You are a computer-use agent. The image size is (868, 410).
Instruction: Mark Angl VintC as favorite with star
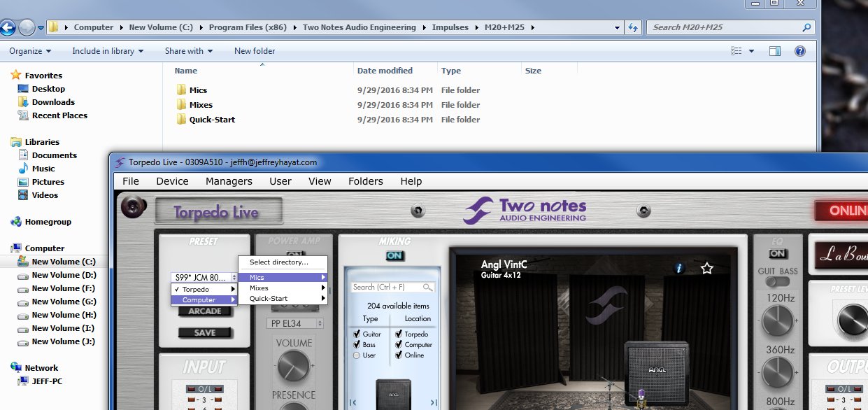click(x=707, y=268)
